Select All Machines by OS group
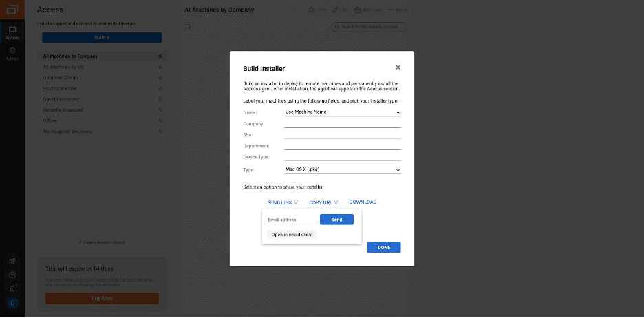The image size is (644, 318). pos(63,67)
